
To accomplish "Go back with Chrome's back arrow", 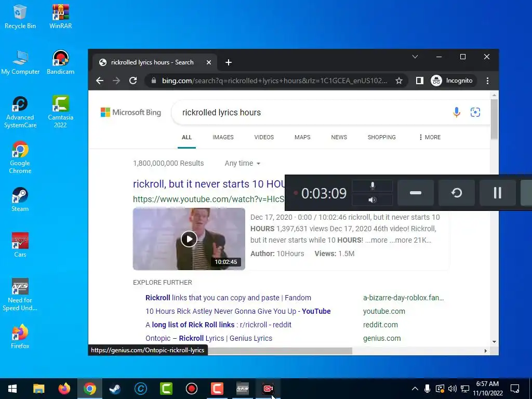I will click(100, 81).
